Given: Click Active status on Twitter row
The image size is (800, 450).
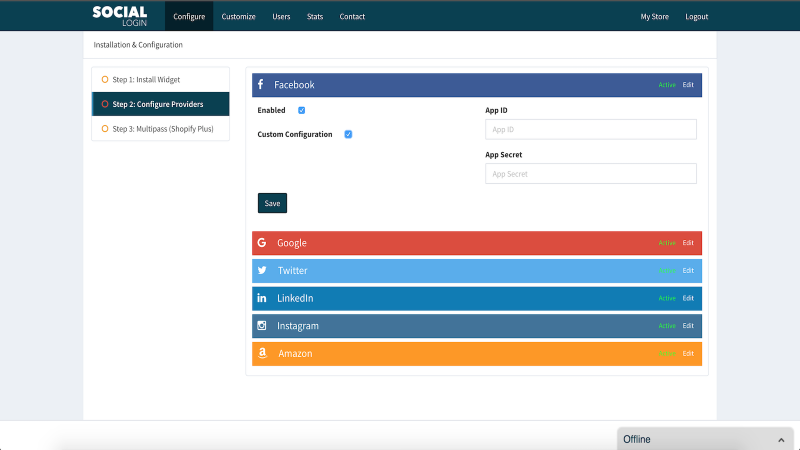Looking at the screenshot, I should click(667, 270).
